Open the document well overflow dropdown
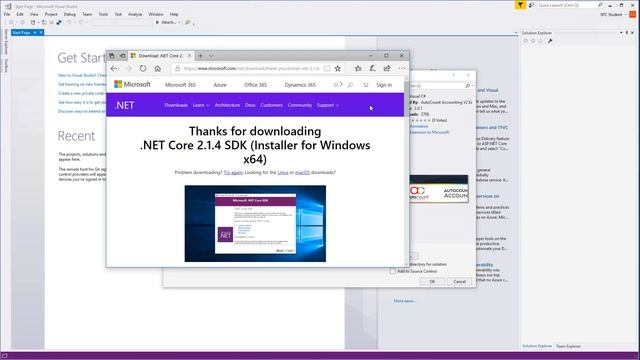The height and width of the screenshot is (360, 640). [x=516, y=33]
